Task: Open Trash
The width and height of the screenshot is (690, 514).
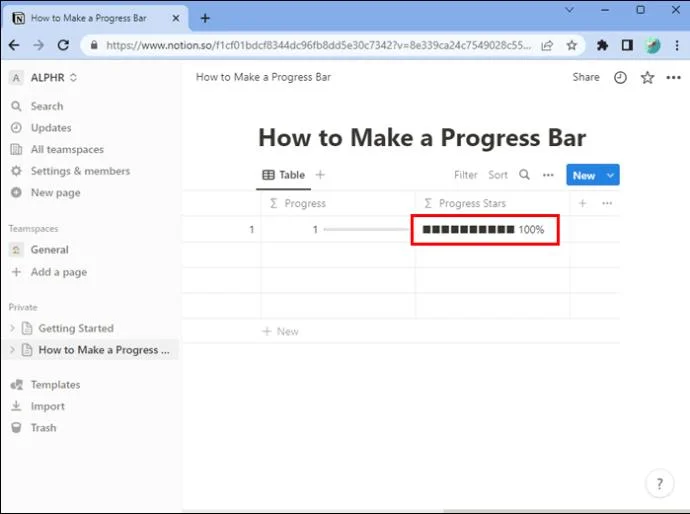Action: (43, 428)
